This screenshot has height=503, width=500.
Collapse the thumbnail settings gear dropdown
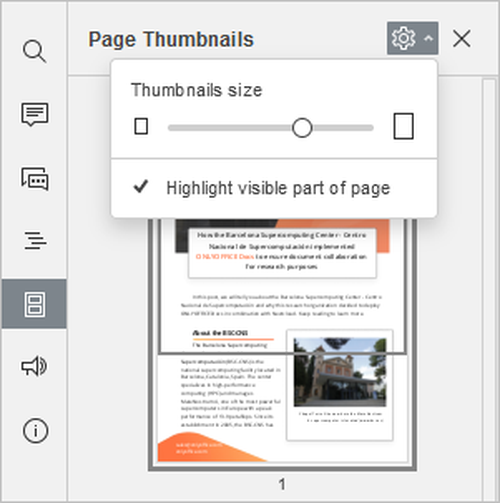point(413,38)
